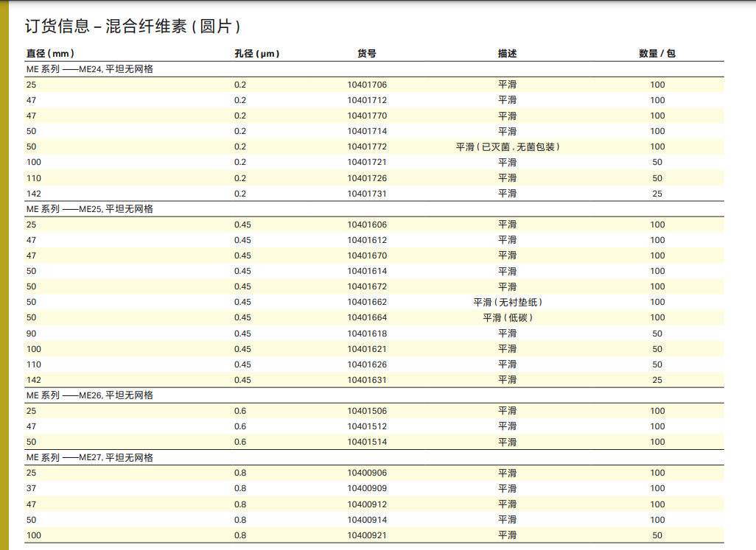Click catalog number 10401631
756x550 pixels.
pyautogui.click(x=367, y=381)
